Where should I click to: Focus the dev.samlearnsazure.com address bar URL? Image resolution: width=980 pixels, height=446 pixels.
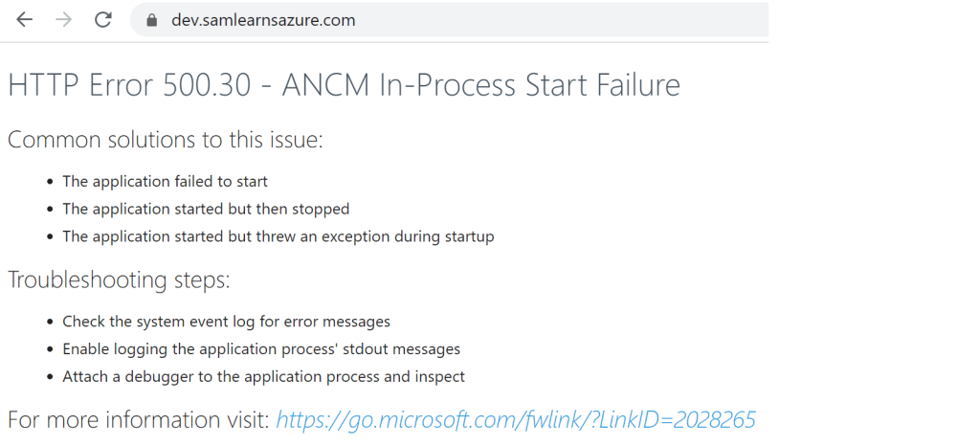[263, 20]
